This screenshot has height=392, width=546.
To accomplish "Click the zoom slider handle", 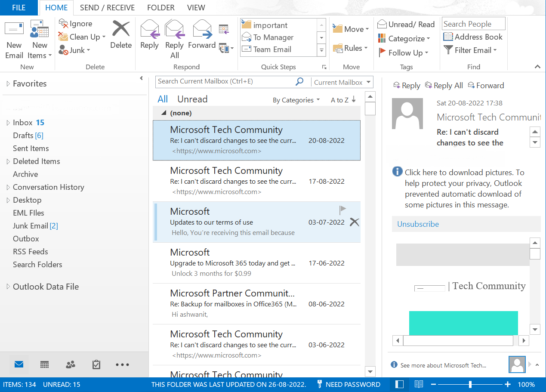I will click(x=470, y=384).
